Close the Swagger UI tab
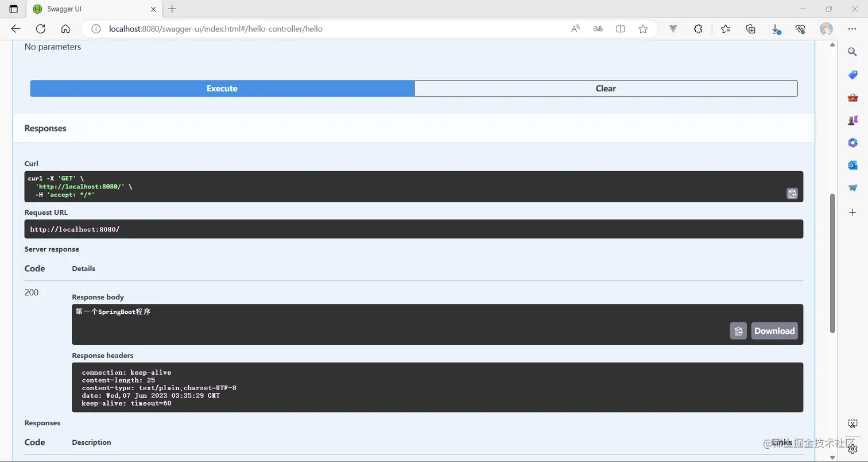The image size is (868, 462). click(x=153, y=9)
